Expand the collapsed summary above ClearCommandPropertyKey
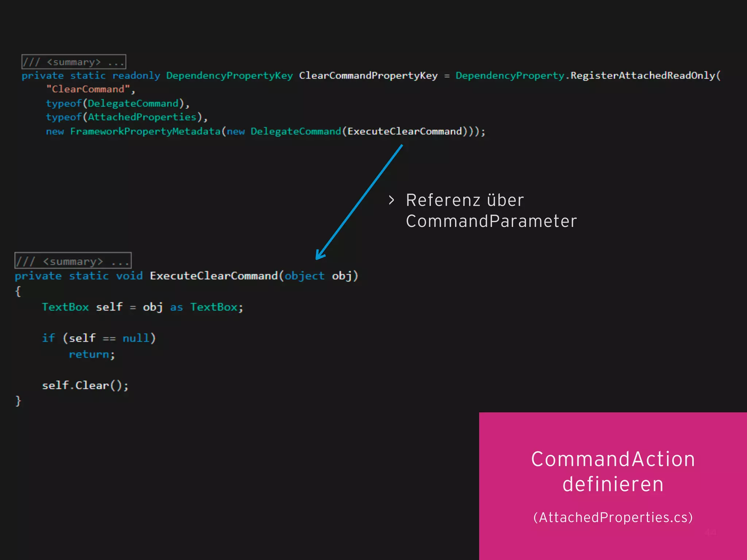The width and height of the screenshot is (747, 560). 74,62
